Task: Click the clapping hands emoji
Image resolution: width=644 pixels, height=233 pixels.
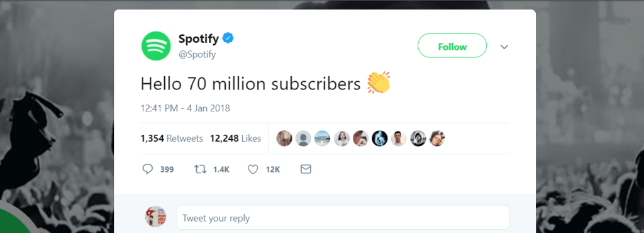Action: pyautogui.click(x=379, y=82)
